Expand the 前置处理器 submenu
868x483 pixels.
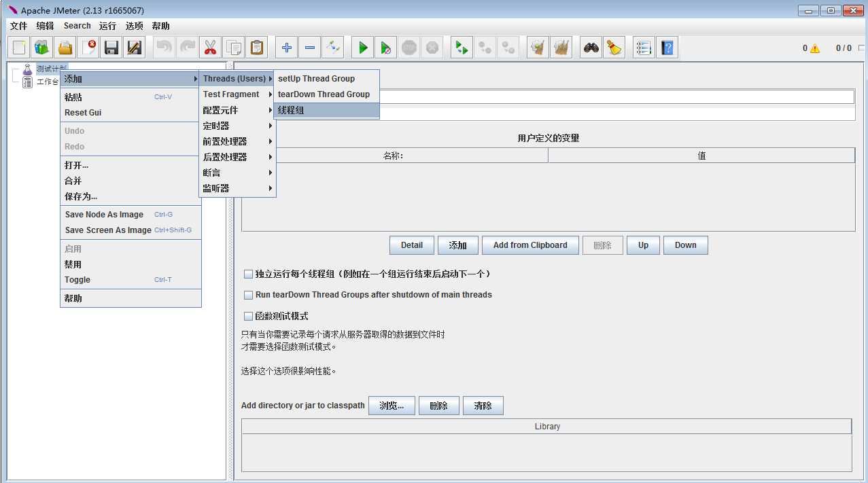(237, 141)
